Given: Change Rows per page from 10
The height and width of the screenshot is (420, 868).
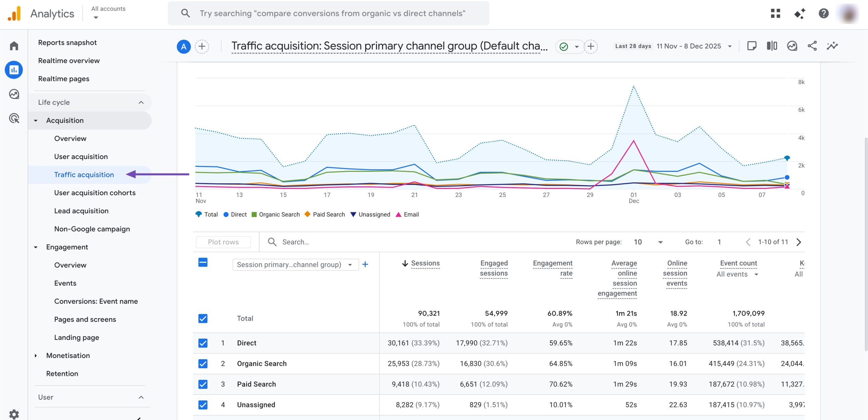Looking at the screenshot, I should click(647, 242).
